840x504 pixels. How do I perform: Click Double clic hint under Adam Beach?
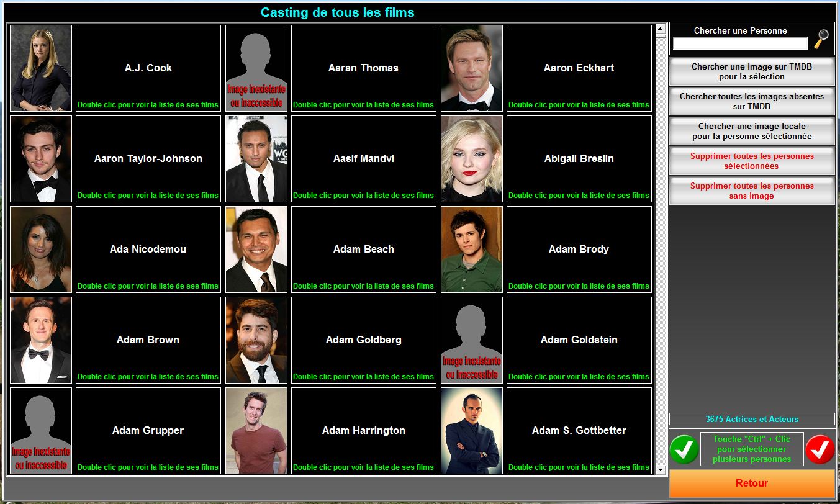pos(363,286)
